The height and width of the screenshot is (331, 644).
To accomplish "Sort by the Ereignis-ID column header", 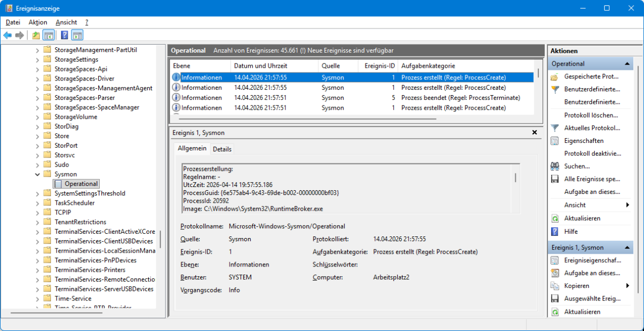I will [x=378, y=66].
